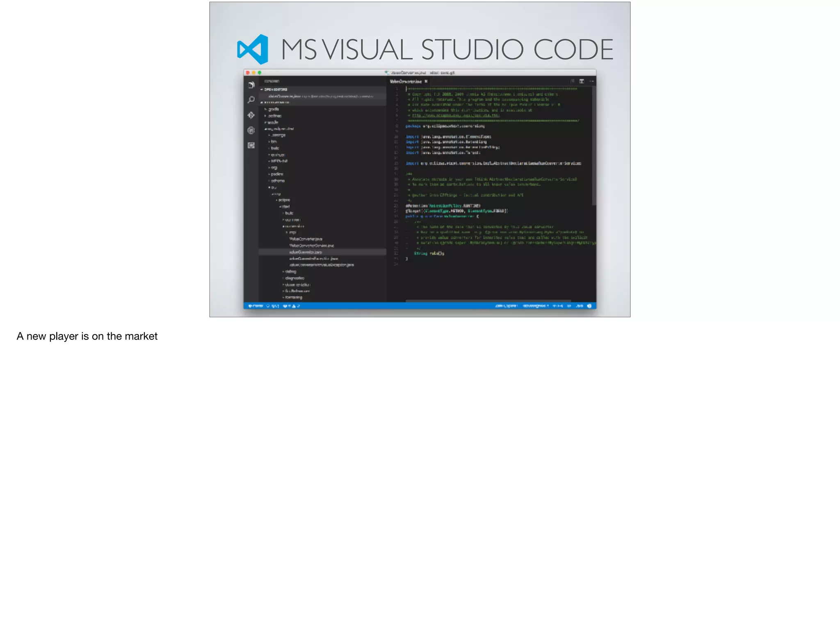Click the package declaration line in editor

(x=445, y=126)
